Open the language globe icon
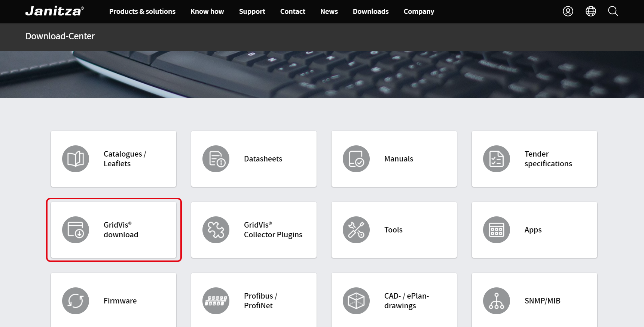Image resolution: width=644 pixels, height=327 pixels. tap(590, 11)
